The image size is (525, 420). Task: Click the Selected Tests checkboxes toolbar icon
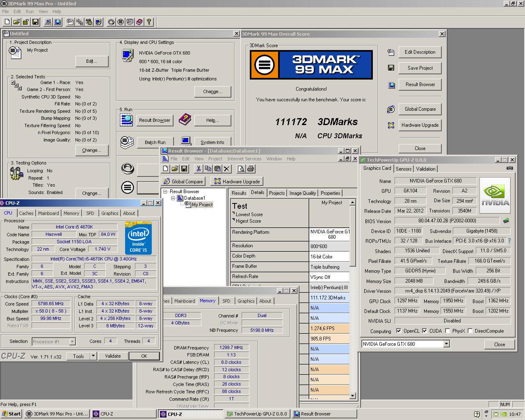80,22
